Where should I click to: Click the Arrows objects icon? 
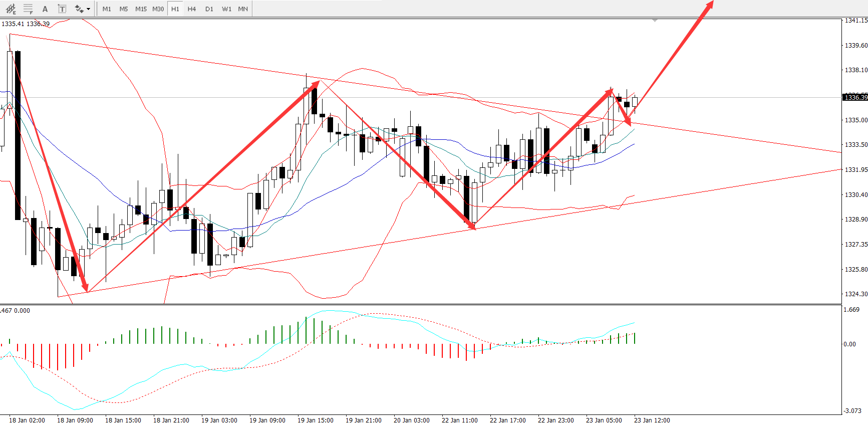(x=79, y=9)
